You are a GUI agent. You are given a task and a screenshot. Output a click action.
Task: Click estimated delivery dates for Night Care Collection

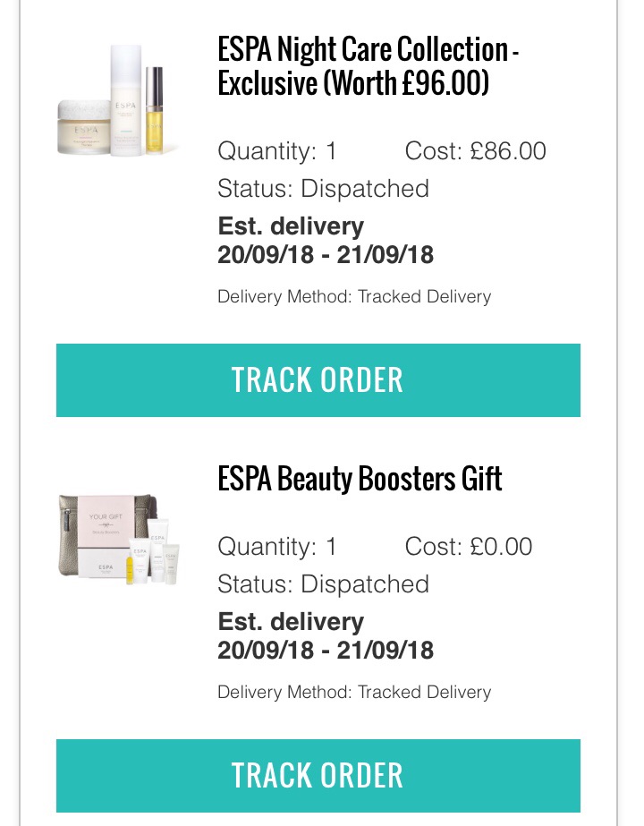point(326,254)
